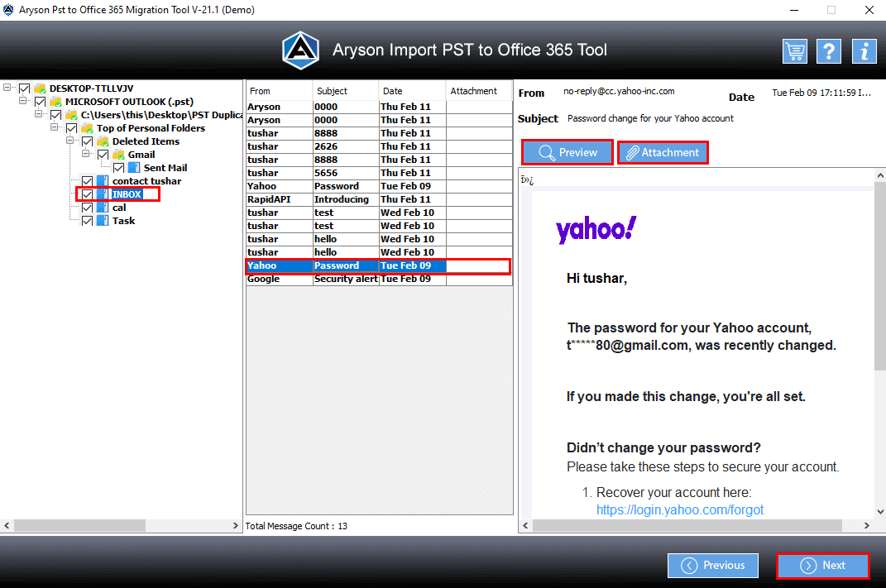The width and height of the screenshot is (886, 588).
Task: Select the selected Yahoo Password row
Action: point(379,265)
